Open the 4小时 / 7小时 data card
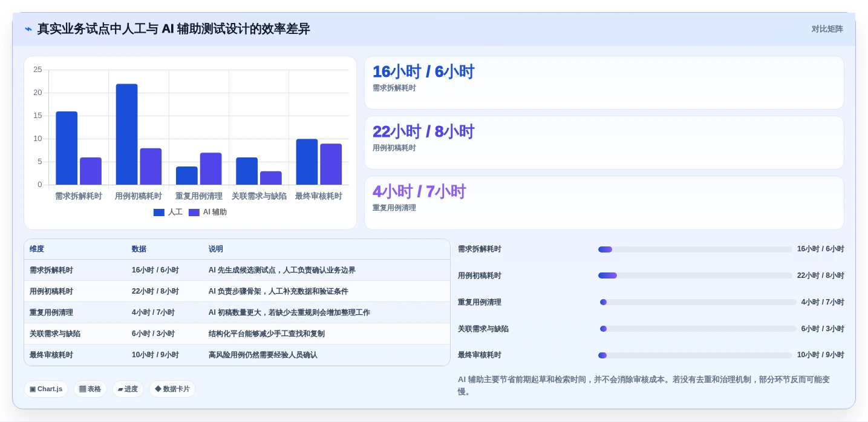Image resolution: width=868 pixels, height=422 pixels. [x=604, y=203]
